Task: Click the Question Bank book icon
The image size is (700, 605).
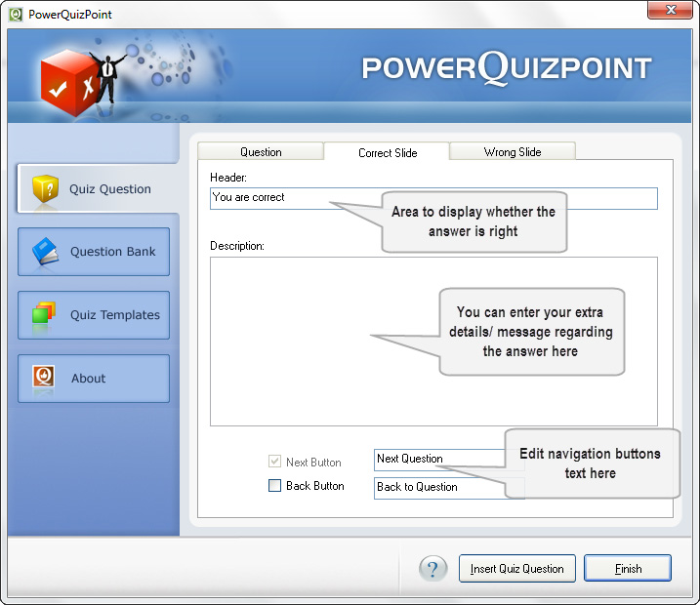Action: 46,252
